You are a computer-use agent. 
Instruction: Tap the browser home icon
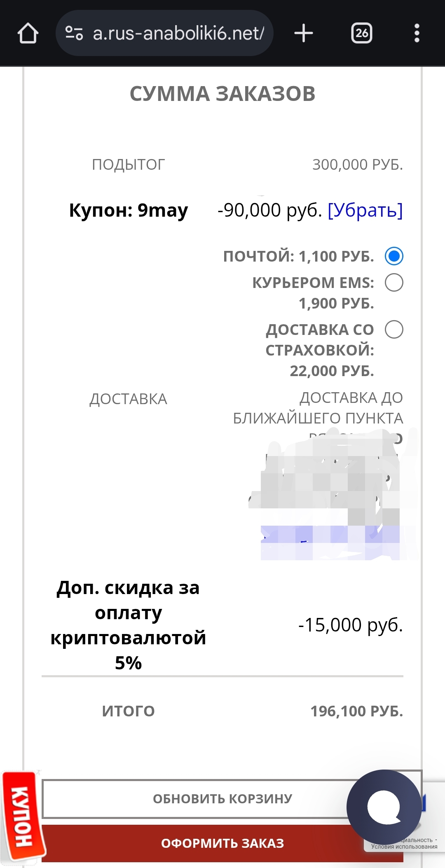(28, 33)
